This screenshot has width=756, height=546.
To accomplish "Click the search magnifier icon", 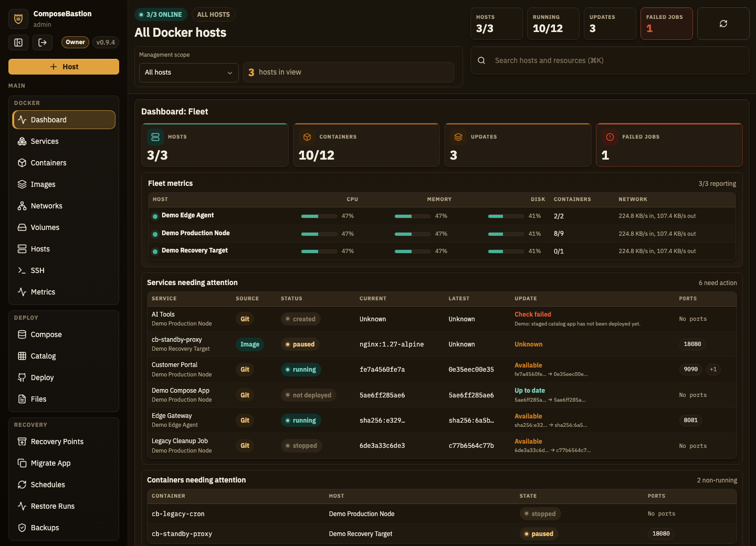I will point(481,60).
